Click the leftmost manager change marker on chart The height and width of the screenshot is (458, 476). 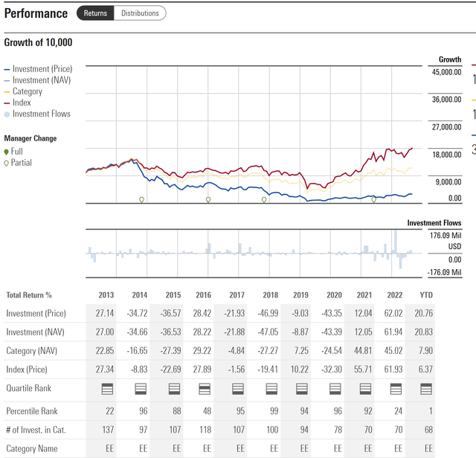(141, 199)
